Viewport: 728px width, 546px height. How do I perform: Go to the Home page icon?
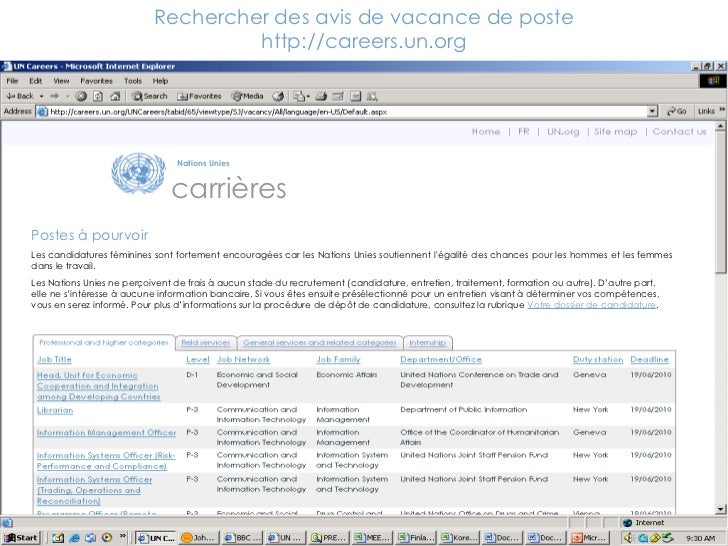pyautogui.click(x=115, y=96)
